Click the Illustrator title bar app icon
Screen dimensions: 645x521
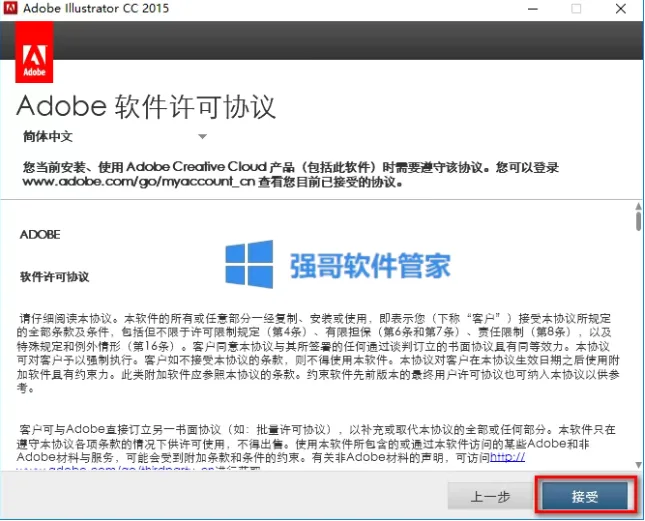(10, 8)
